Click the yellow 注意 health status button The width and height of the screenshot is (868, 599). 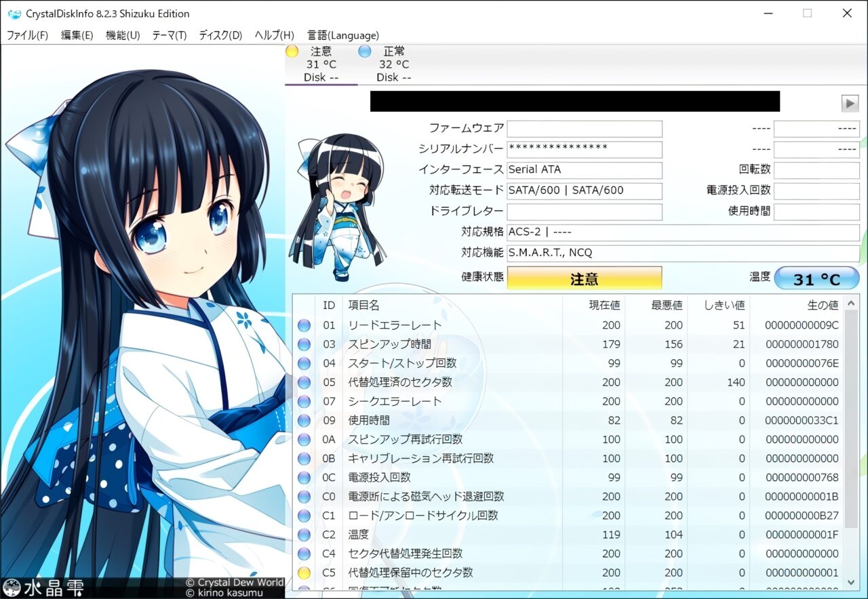(584, 278)
